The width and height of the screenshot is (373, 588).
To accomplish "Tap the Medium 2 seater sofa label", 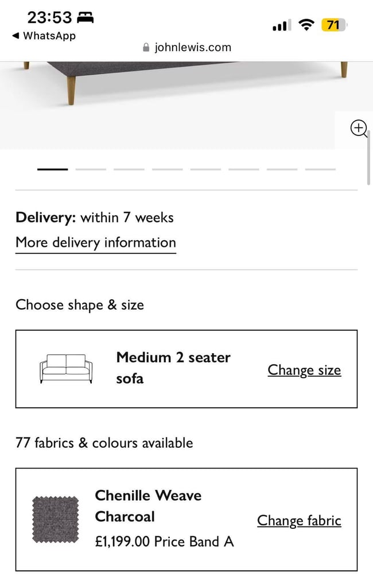I will point(173,368).
